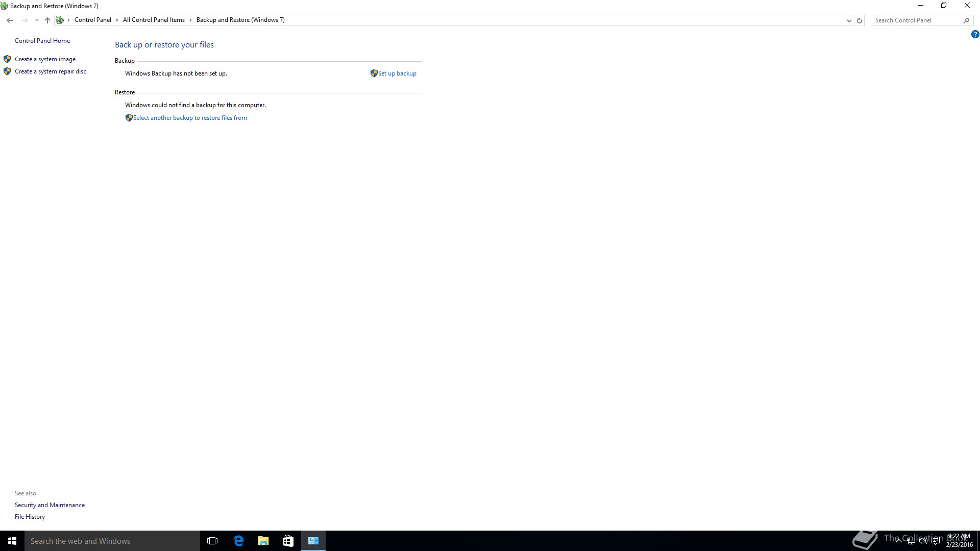
Task: Go to Control Panel Home
Action: pos(42,41)
